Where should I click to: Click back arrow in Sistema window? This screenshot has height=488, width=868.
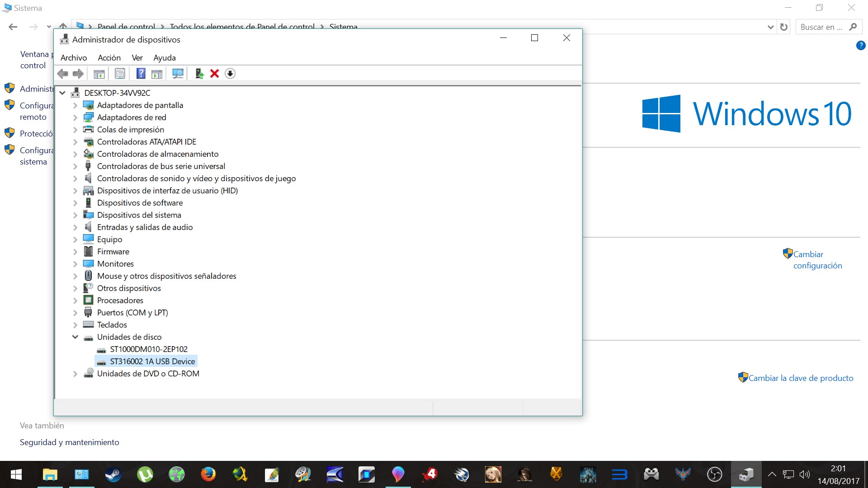coord(13,27)
